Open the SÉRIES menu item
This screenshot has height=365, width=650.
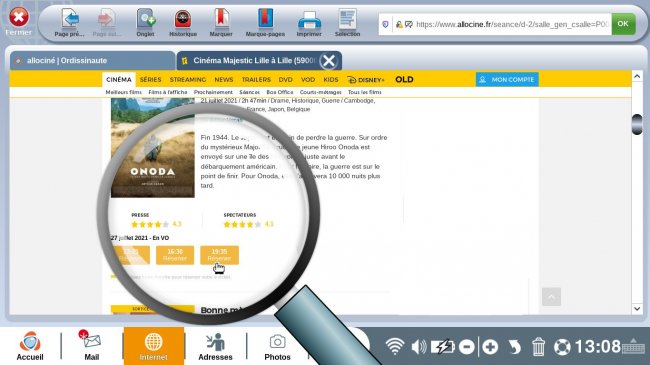point(150,79)
